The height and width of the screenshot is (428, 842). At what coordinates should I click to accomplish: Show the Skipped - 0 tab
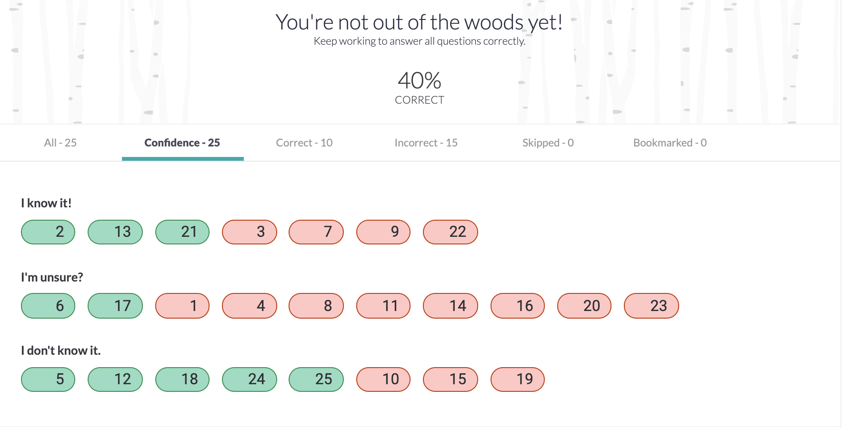tap(548, 143)
